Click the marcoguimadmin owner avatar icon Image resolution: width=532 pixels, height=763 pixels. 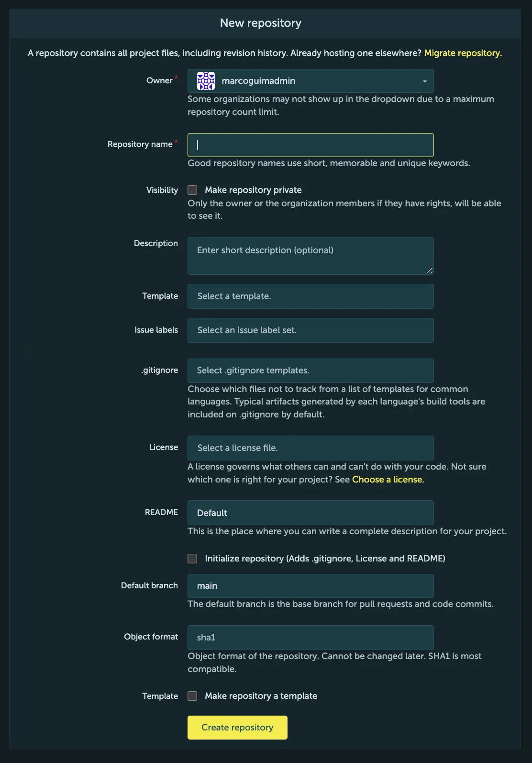pyautogui.click(x=206, y=81)
